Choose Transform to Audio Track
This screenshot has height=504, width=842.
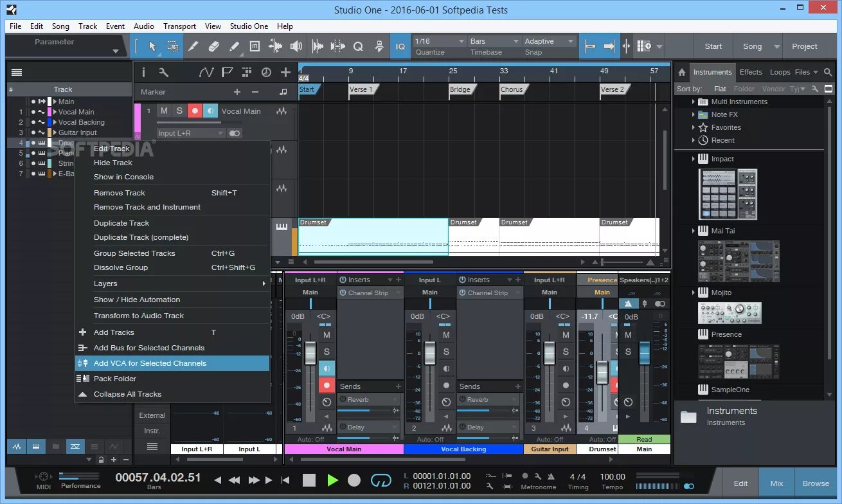[172, 316]
